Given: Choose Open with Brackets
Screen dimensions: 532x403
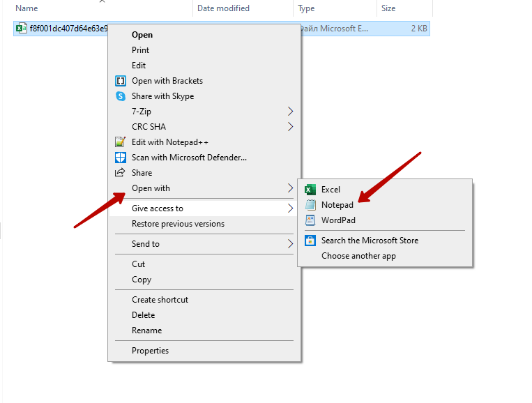Looking at the screenshot, I should tap(204, 81).
